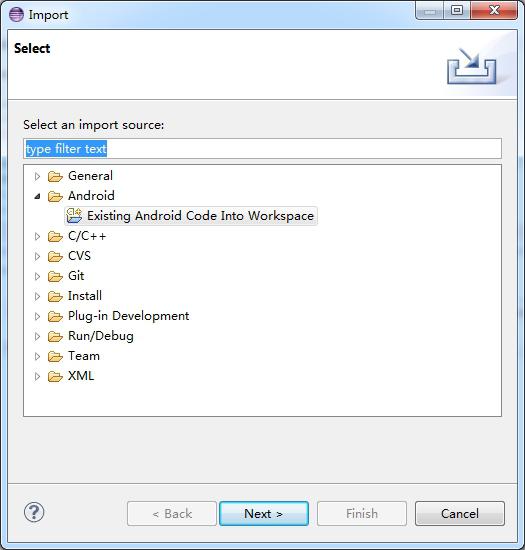
Task: Click the type filter text field
Action: pos(262,149)
